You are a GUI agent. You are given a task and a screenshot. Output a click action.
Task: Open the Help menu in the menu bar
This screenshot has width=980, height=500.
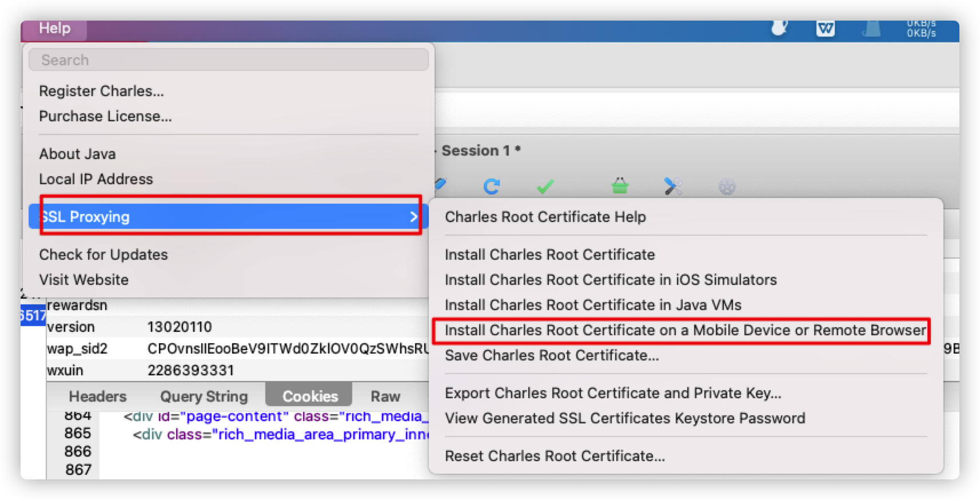pyautogui.click(x=55, y=29)
